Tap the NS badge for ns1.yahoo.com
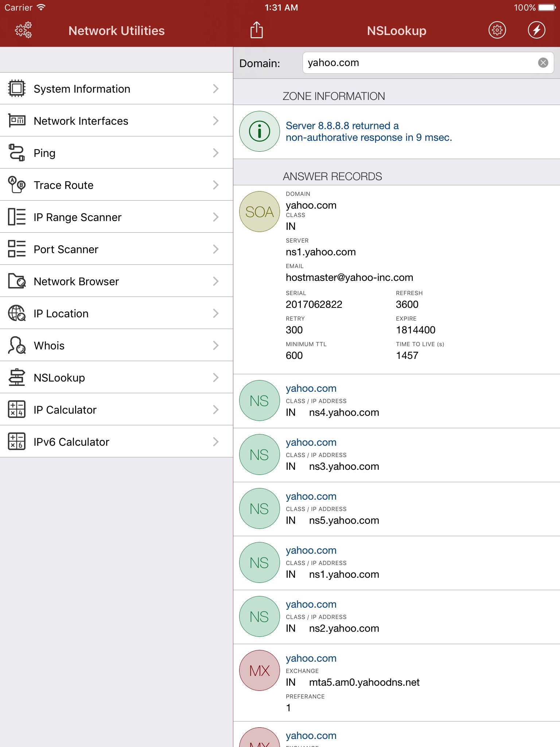This screenshot has height=747, width=560. point(260,562)
